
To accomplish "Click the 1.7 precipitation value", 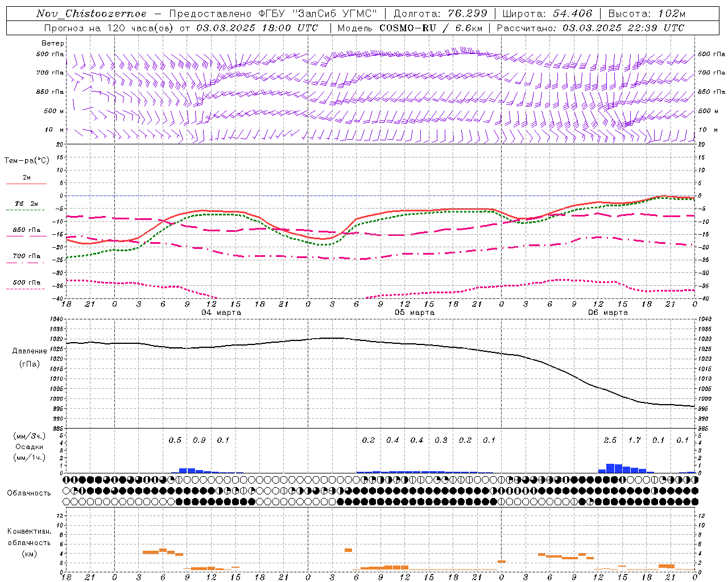I will click(634, 440).
